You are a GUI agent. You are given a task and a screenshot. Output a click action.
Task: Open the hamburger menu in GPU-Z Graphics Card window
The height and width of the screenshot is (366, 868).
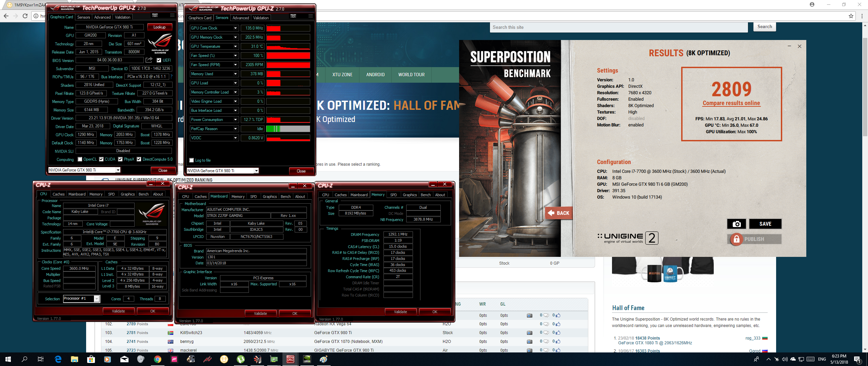pyautogui.click(x=172, y=16)
